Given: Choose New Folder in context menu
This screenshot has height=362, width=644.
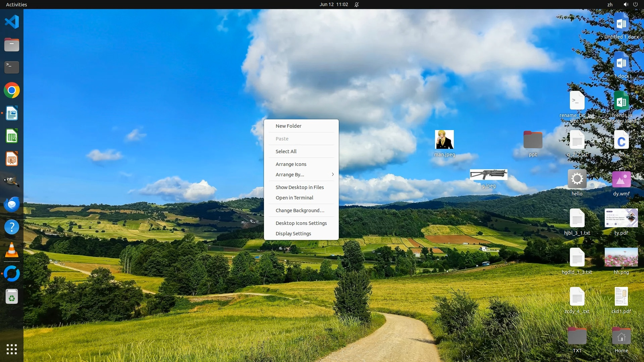Looking at the screenshot, I should pos(288,126).
